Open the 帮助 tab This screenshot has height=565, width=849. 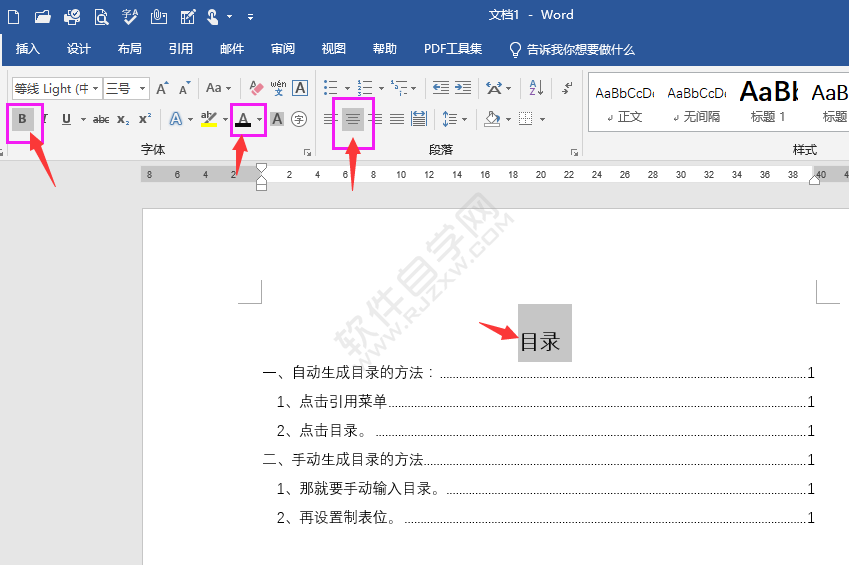click(384, 49)
